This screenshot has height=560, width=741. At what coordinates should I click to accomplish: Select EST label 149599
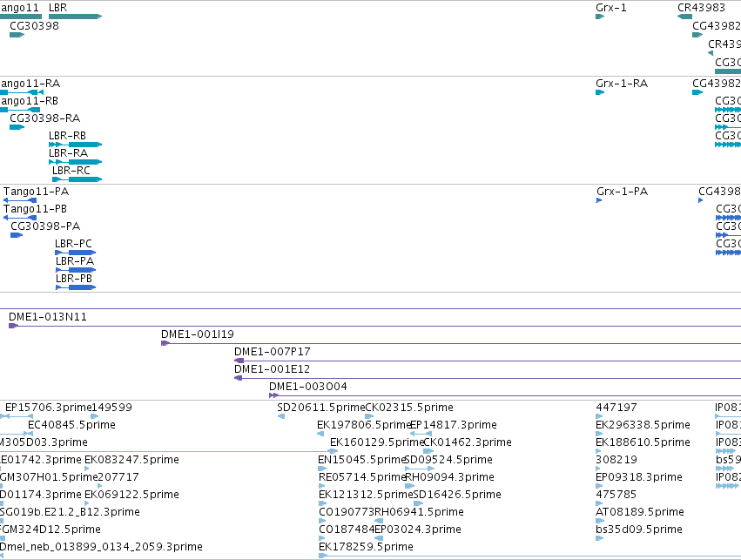pyautogui.click(x=111, y=408)
